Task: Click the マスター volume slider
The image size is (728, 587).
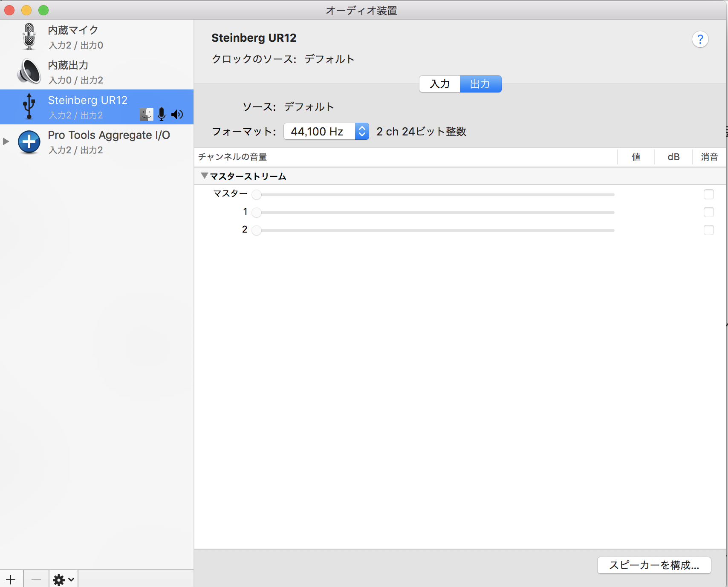Action: point(433,195)
